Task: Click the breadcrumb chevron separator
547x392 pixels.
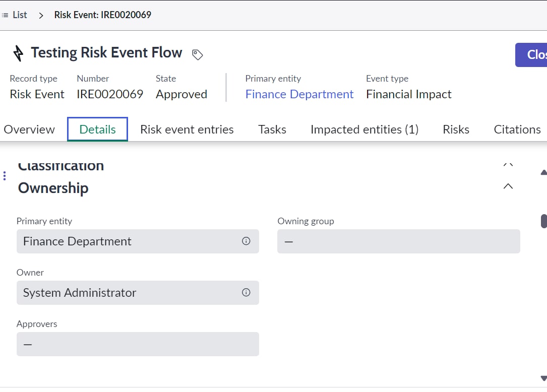Action: click(41, 15)
